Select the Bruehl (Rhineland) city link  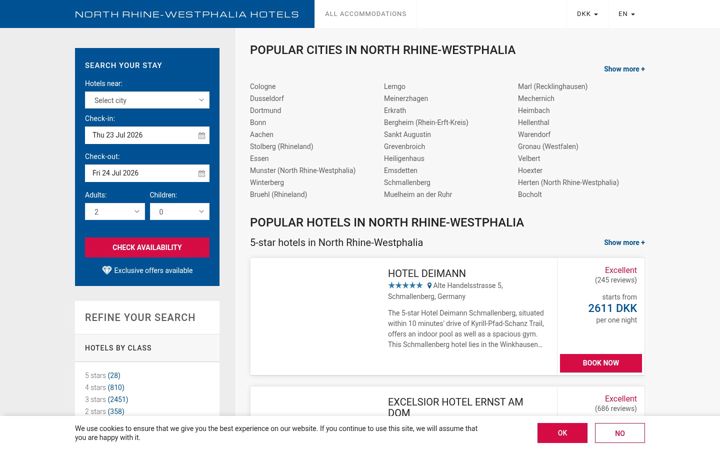click(278, 194)
